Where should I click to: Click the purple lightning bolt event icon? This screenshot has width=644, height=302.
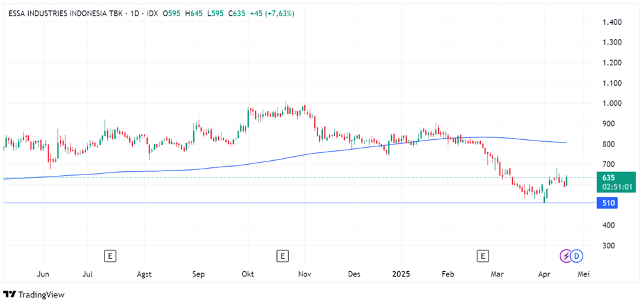566,256
